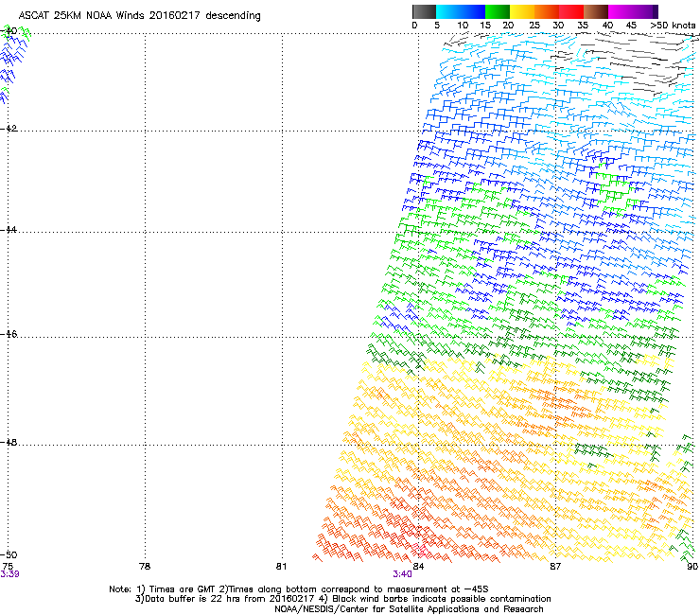The height and width of the screenshot is (615, 700).
Task: Click the legend value 40
Action: [607, 25]
